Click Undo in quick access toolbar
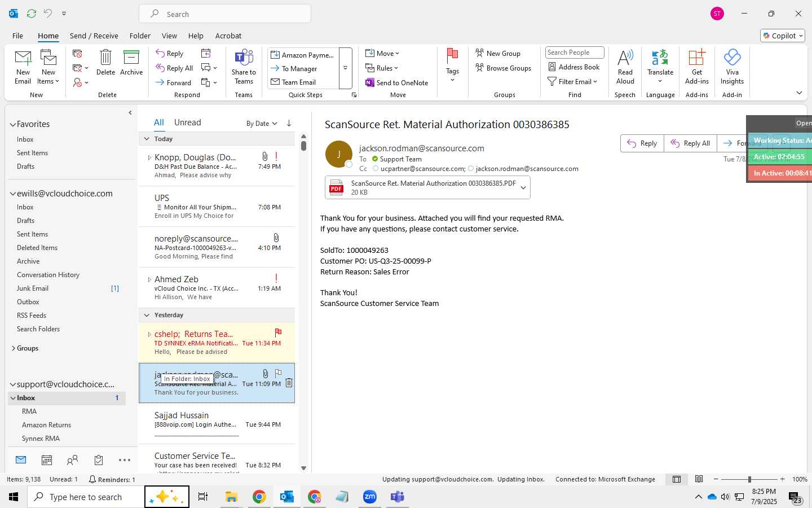Image resolution: width=812 pixels, height=508 pixels. (48, 13)
